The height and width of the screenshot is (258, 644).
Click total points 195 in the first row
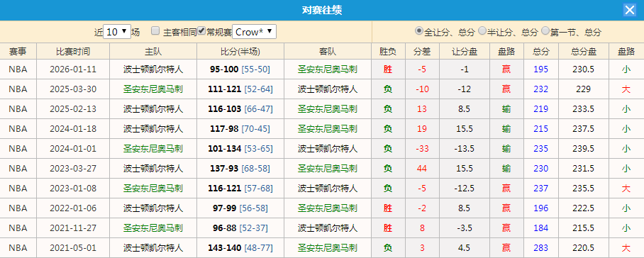(x=541, y=69)
